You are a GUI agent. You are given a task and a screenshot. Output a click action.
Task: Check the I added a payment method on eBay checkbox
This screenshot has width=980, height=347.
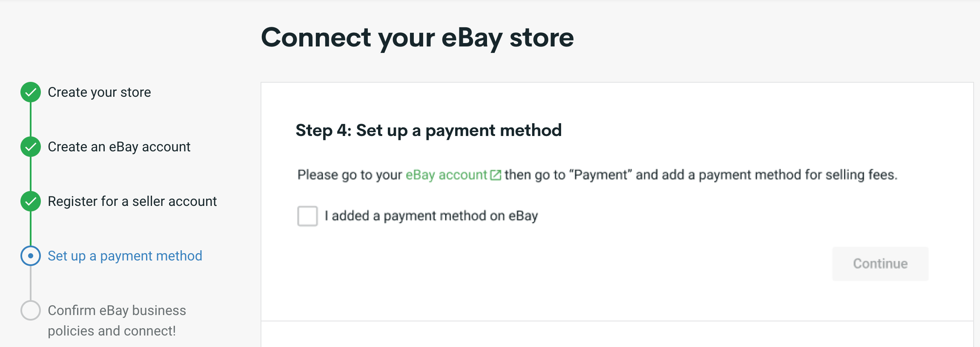[307, 216]
